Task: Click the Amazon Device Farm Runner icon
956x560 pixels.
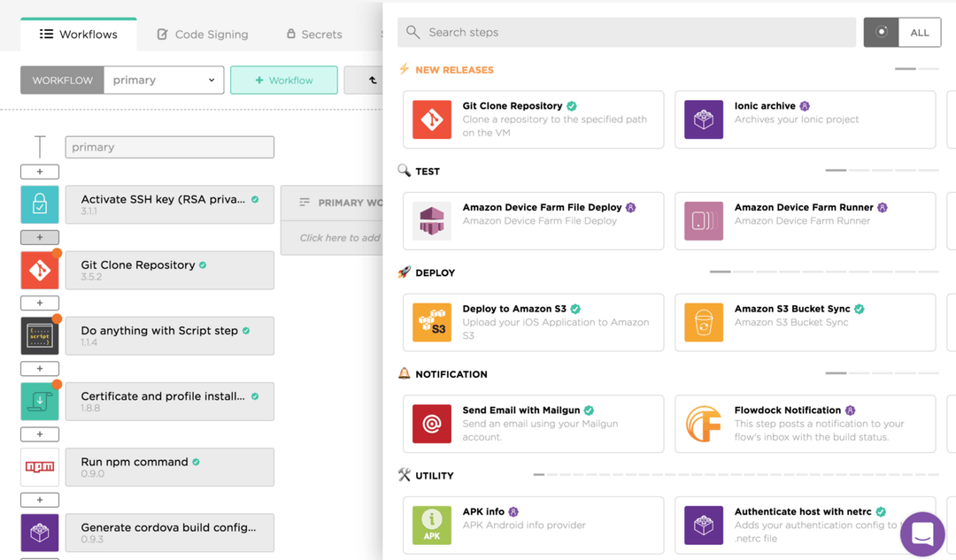Action: pos(704,220)
